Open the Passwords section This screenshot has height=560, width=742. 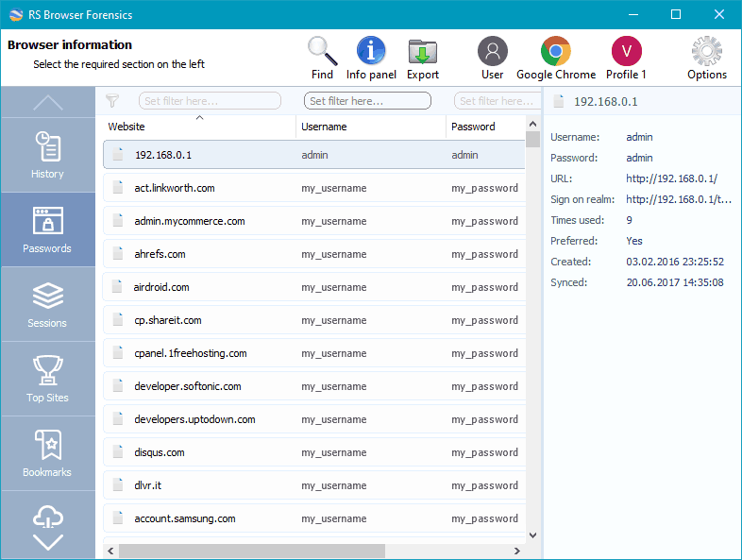pos(47,229)
